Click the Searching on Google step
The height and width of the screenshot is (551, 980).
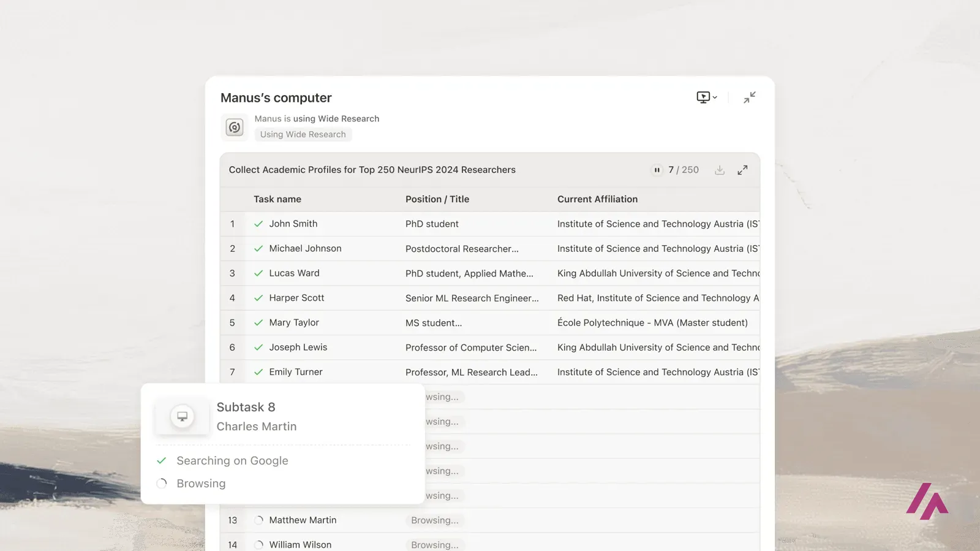point(232,461)
